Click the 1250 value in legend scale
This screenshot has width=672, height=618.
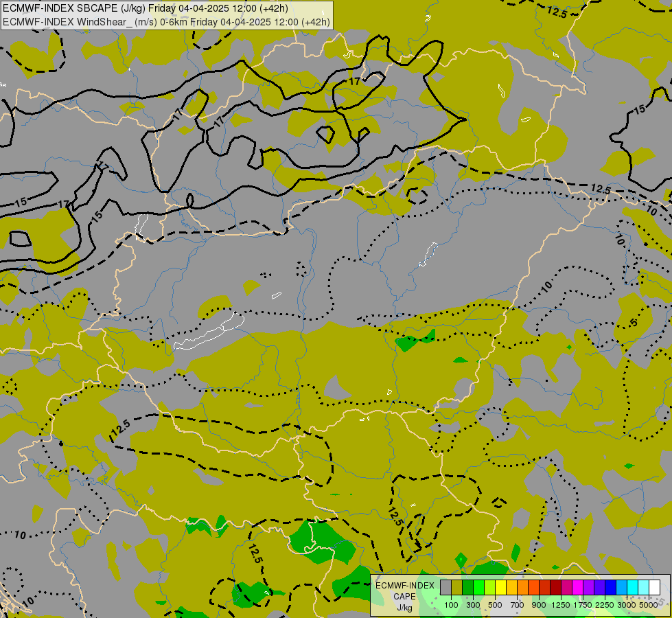tap(561, 605)
